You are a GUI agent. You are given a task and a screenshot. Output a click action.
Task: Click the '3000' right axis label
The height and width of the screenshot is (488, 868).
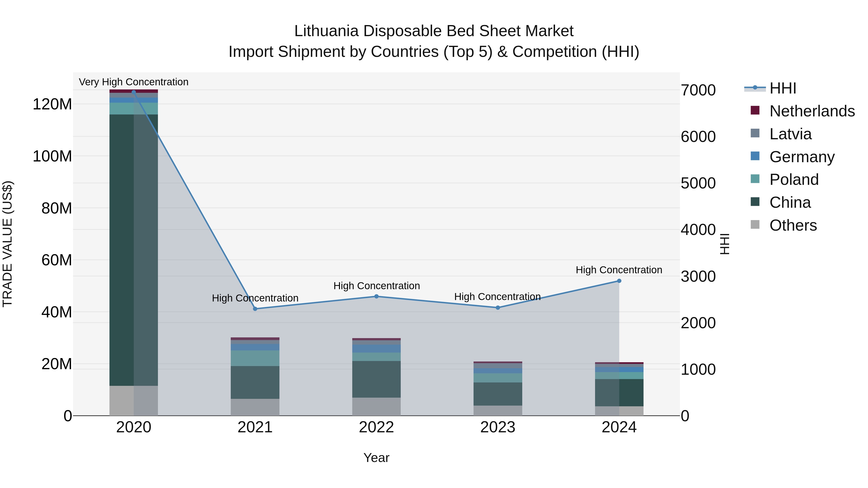tap(698, 276)
